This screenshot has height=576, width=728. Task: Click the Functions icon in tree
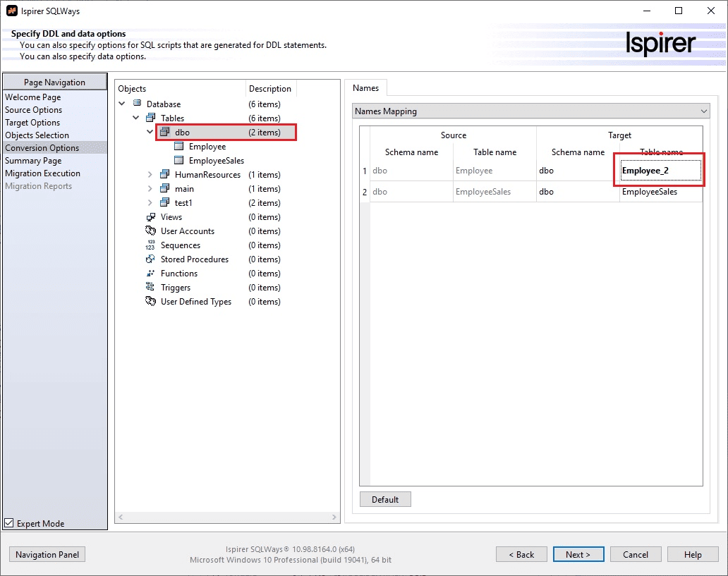[150, 274]
